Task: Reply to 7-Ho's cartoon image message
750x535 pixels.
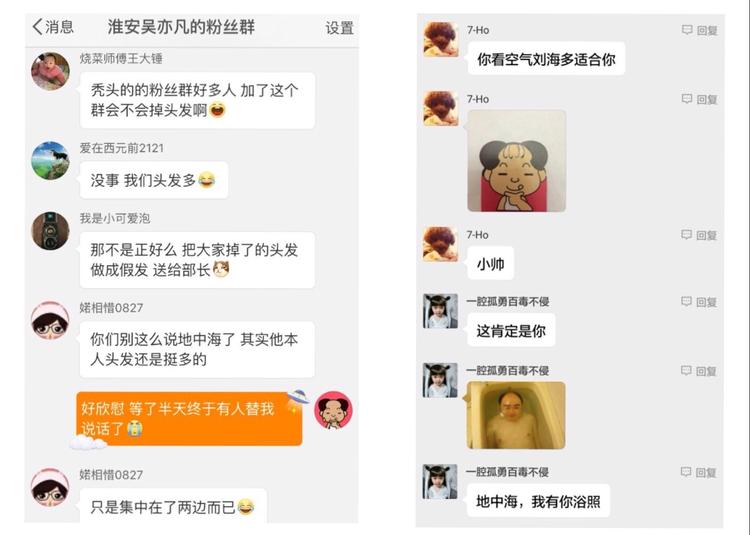Action: point(699,99)
